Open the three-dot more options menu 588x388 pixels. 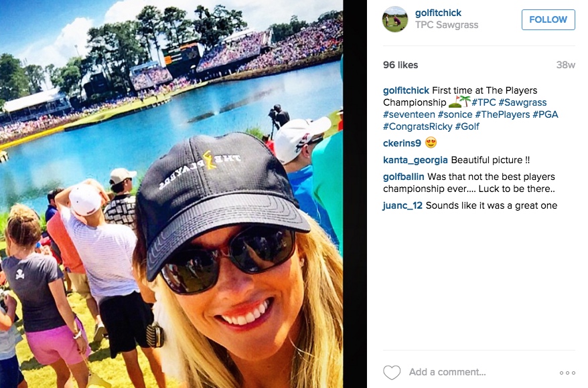[567, 373]
